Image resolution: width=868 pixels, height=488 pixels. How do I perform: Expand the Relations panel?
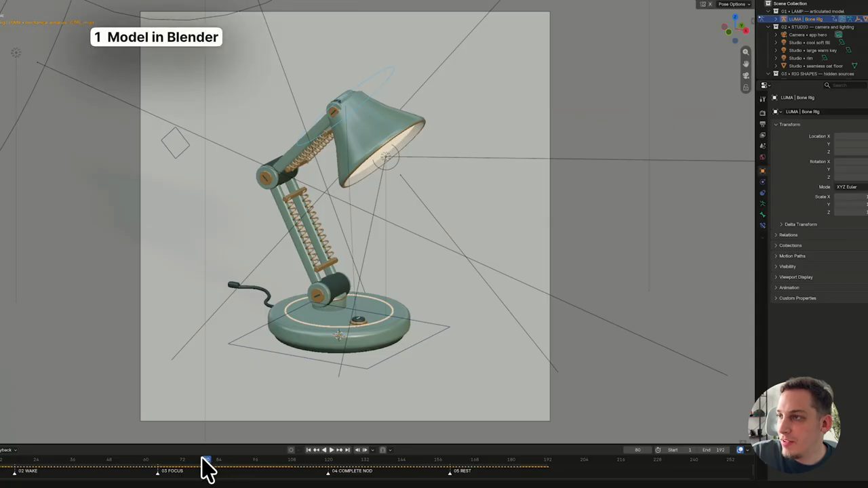tap(776, 235)
